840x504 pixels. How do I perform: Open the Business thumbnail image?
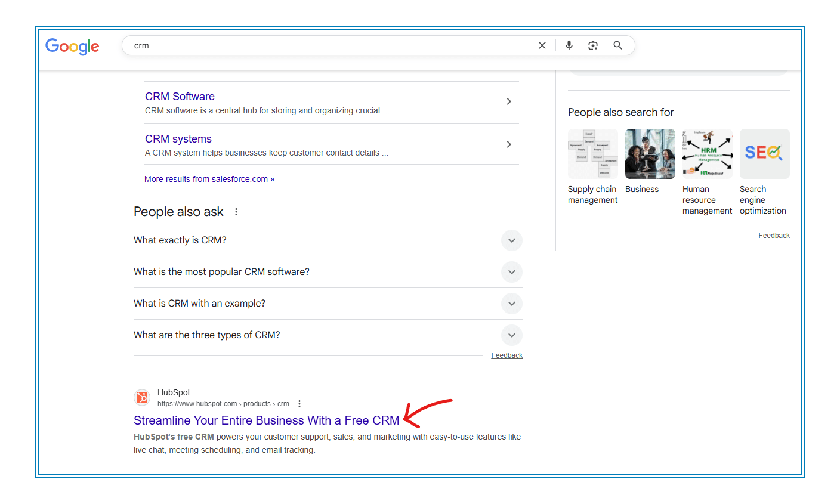(650, 154)
